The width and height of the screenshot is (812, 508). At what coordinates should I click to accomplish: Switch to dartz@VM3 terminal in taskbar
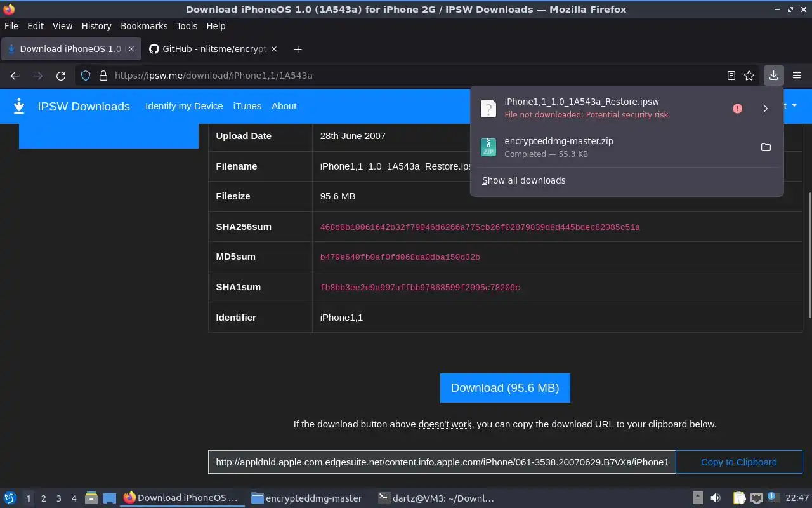[x=436, y=498]
